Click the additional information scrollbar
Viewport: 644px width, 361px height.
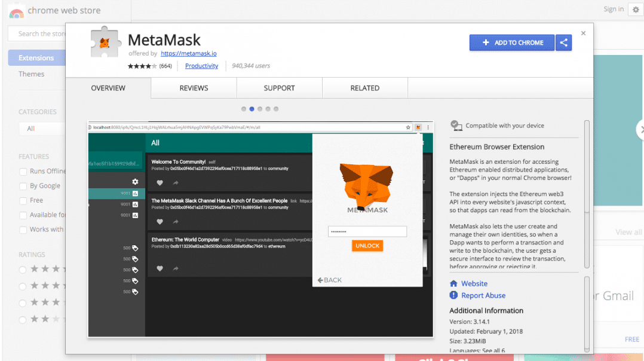587,314
